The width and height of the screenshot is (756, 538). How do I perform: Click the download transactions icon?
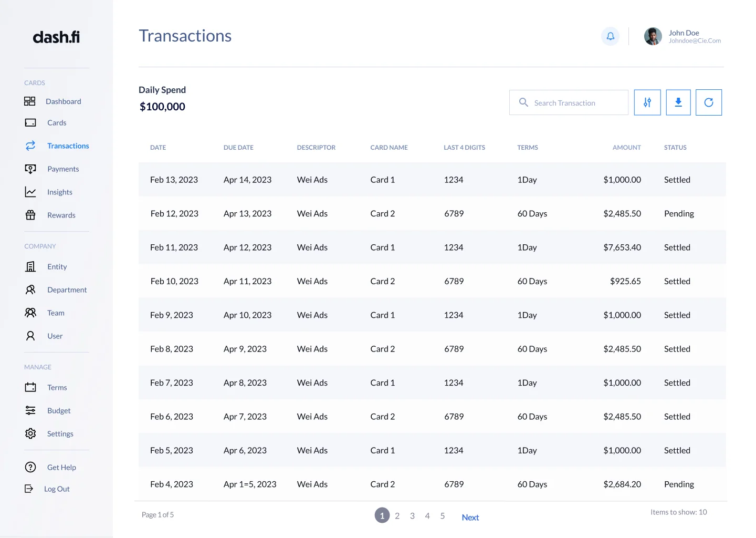(678, 102)
